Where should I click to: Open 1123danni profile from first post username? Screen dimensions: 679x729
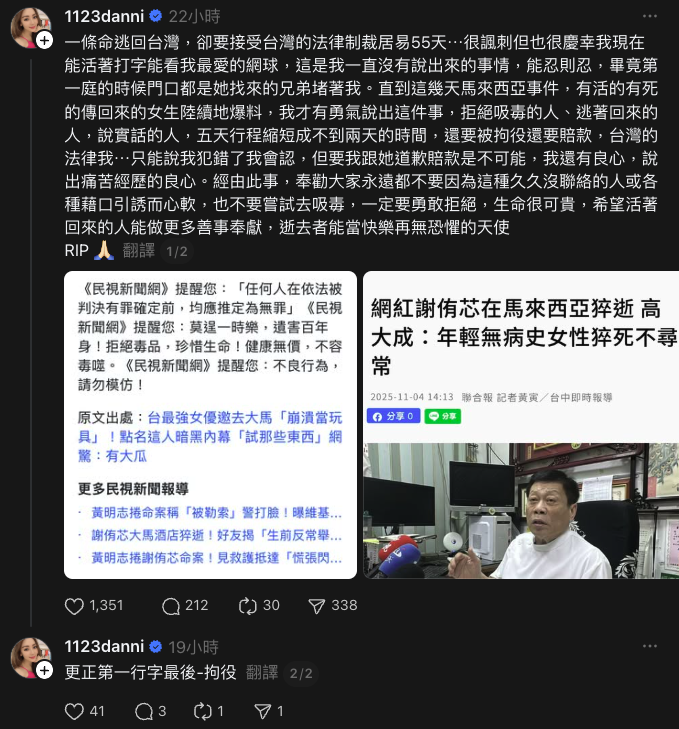click(104, 16)
